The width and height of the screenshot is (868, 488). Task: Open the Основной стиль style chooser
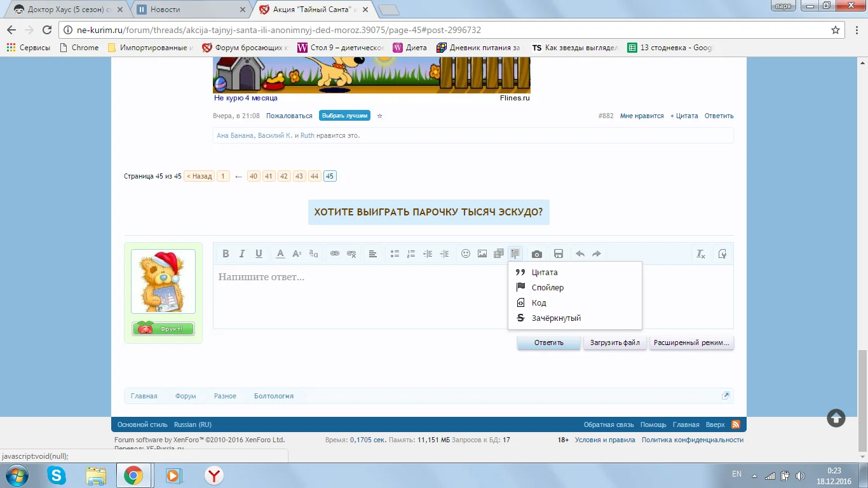(142, 424)
